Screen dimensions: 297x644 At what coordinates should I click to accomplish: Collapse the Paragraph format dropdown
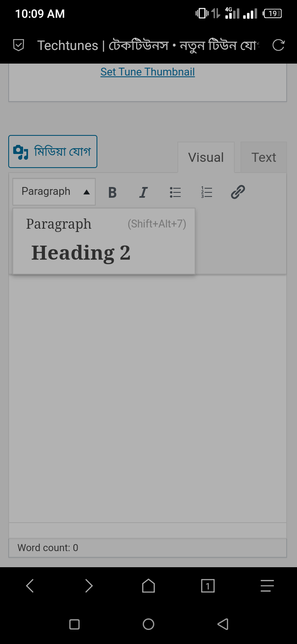coord(54,192)
